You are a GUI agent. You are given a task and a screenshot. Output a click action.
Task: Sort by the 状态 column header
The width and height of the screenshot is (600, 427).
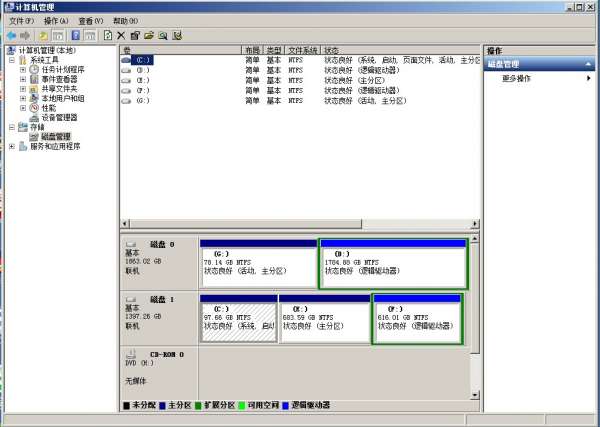click(x=401, y=50)
